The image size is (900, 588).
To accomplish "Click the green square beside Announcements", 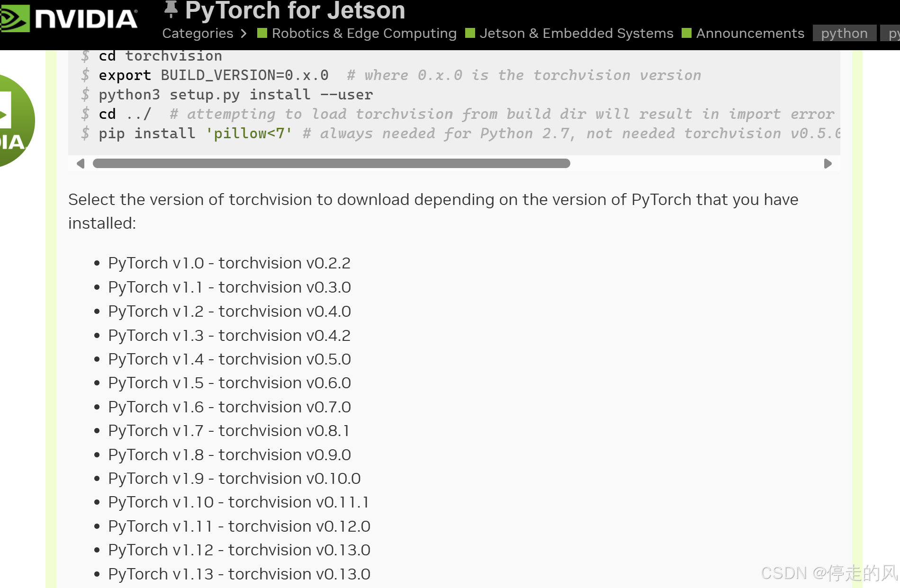I will coord(686,33).
